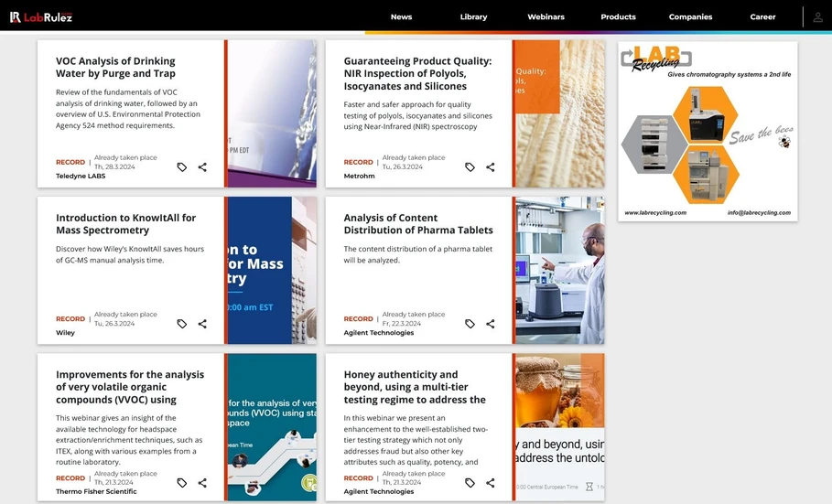Open Analysis of Content Distribution of Pharma Tablets

click(418, 224)
